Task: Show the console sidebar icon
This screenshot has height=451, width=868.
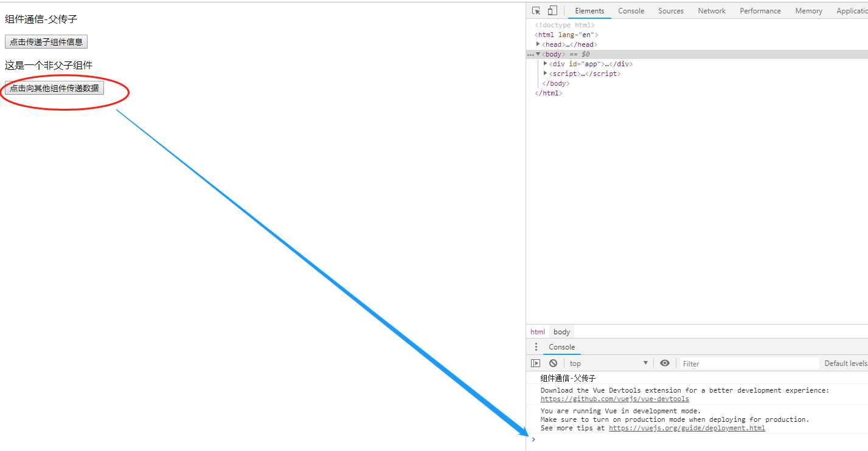Action: click(535, 363)
